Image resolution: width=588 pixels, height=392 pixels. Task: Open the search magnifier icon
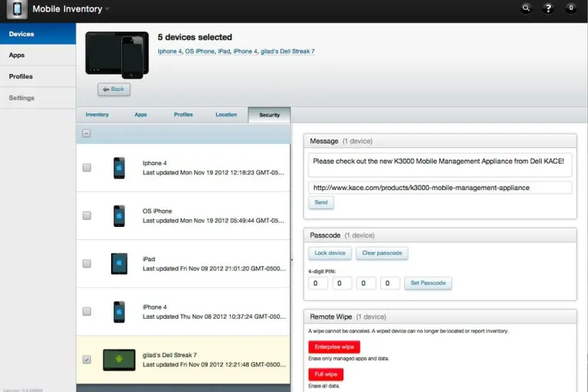pyautogui.click(x=526, y=8)
